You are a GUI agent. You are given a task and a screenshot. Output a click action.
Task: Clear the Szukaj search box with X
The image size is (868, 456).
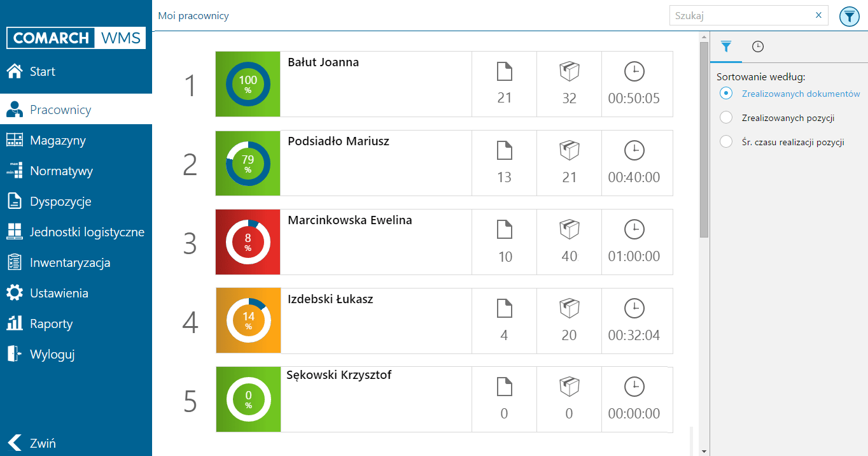pyautogui.click(x=818, y=15)
